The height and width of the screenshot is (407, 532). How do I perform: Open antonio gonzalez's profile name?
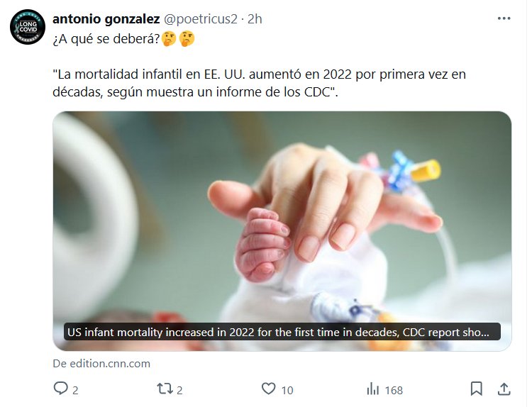pyautogui.click(x=106, y=19)
